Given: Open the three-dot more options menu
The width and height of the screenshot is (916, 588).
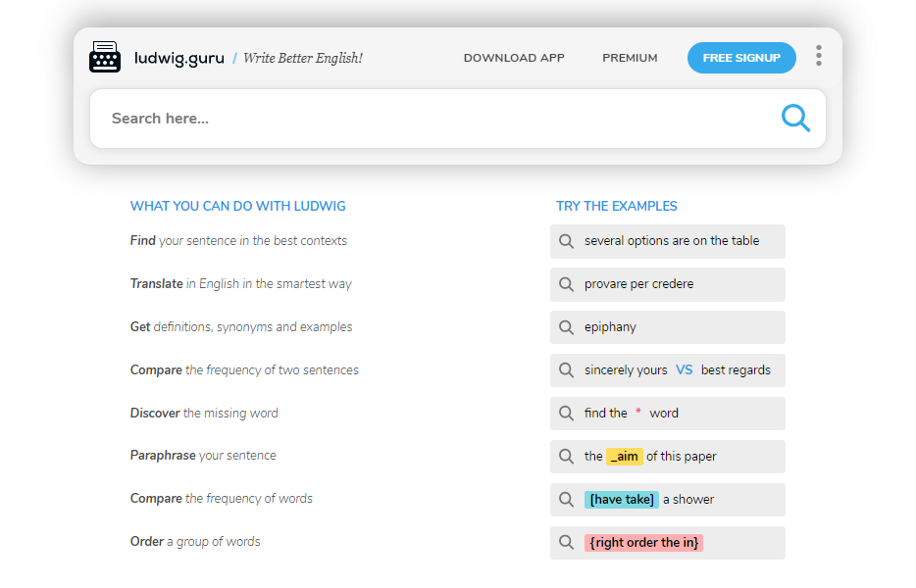Looking at the screenshot, I should (x=819, y=56).
